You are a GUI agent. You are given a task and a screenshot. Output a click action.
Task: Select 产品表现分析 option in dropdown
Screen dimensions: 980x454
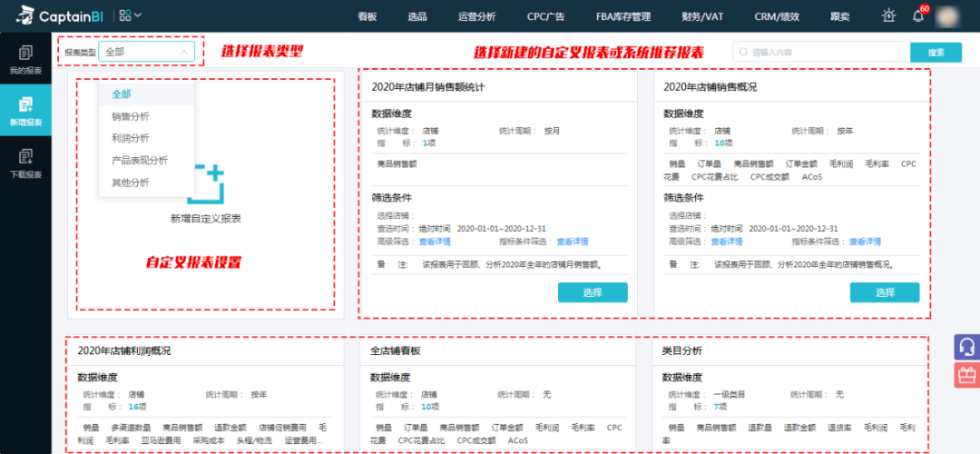(x=140, y=161)
